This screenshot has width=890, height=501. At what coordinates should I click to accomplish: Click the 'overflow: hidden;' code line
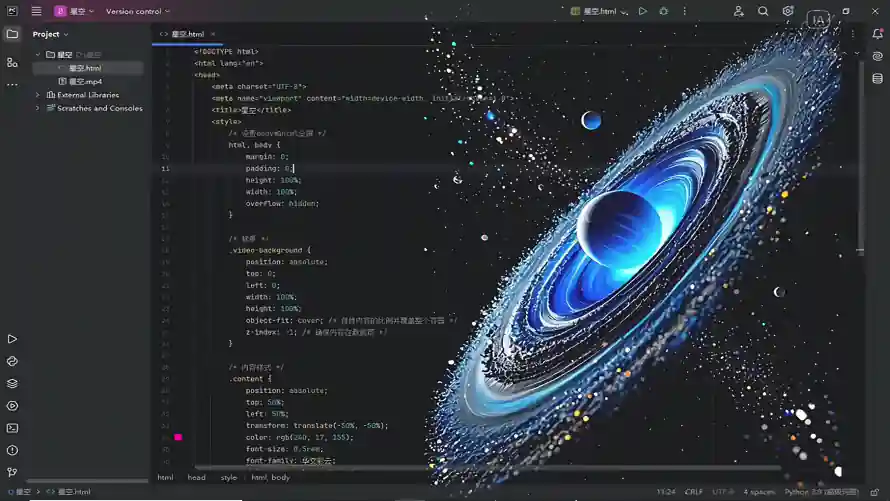[x=282, y=203]
